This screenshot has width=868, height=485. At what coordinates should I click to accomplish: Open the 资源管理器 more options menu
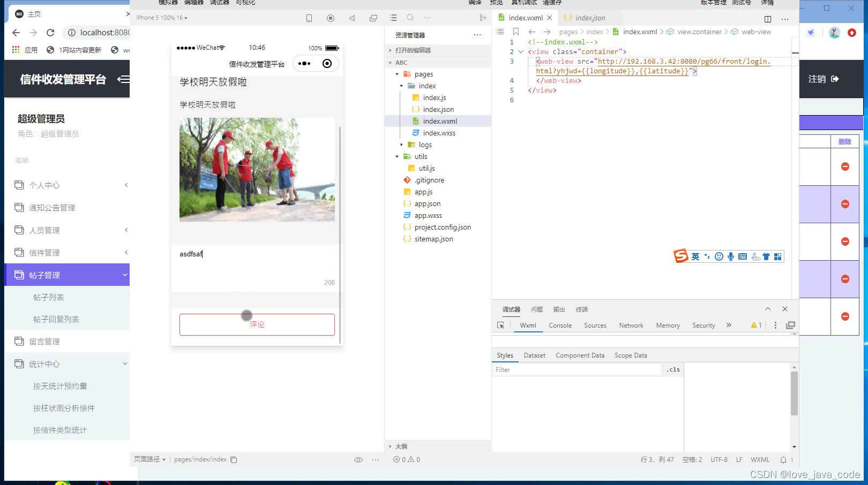coord(477,35)
